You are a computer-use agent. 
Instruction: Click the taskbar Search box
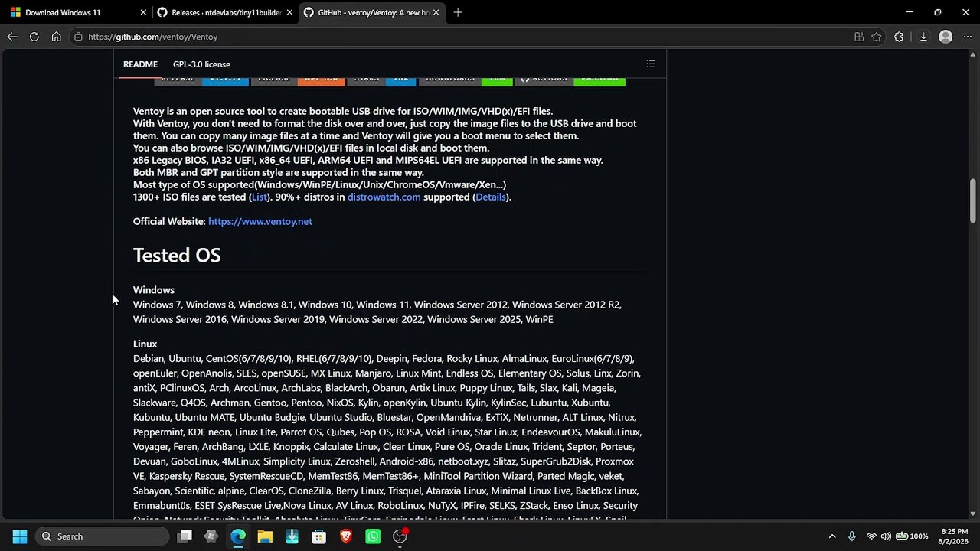pyautogui.click(x=102, y=536)
